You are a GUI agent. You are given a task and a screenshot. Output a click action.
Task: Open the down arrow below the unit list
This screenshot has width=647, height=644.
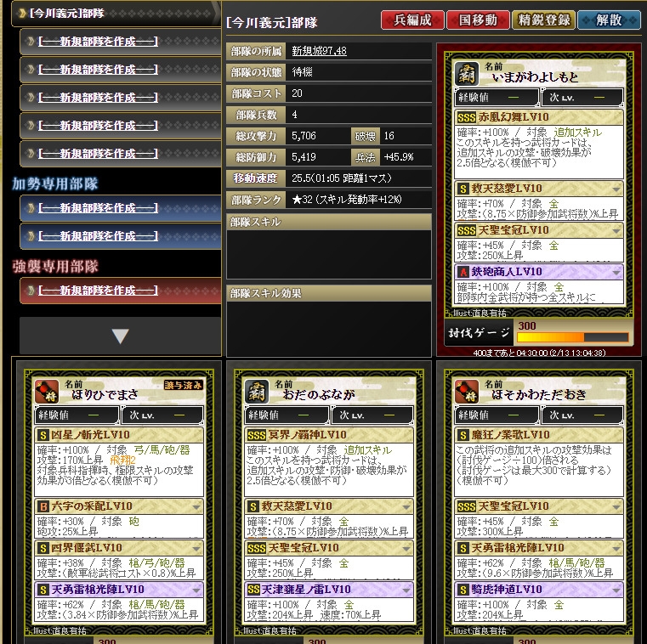tap(120, 336)
